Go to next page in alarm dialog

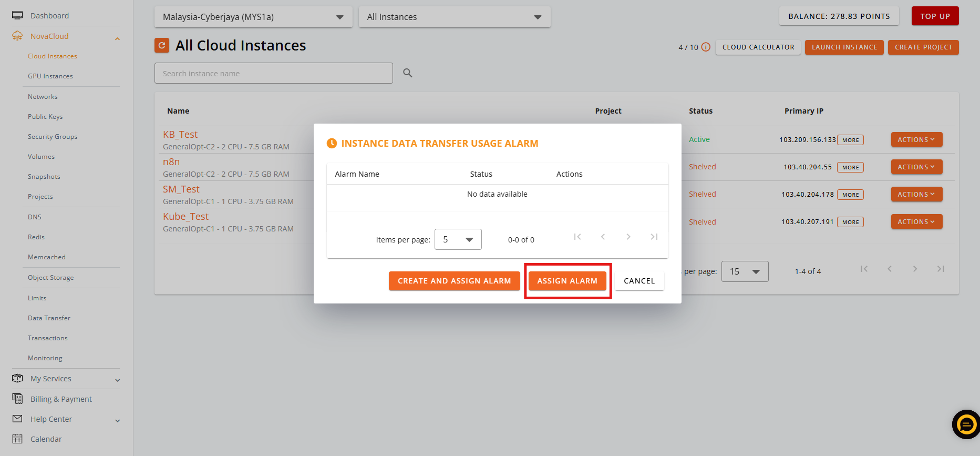[x=628, y=237]
